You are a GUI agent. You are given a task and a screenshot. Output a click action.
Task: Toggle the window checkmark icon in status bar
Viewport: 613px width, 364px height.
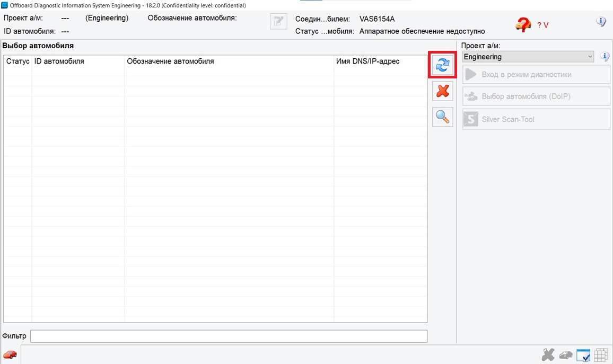click(583, 354)
